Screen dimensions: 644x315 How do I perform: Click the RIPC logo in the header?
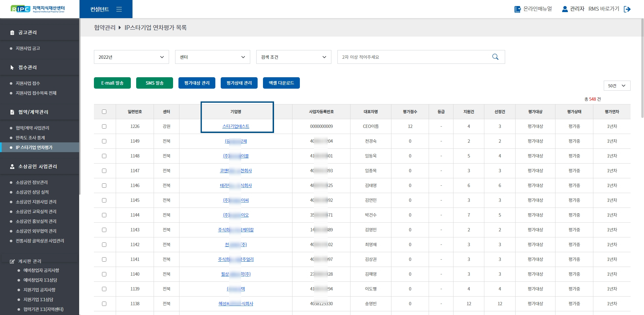pyautogui.click(x=38, y=9)
